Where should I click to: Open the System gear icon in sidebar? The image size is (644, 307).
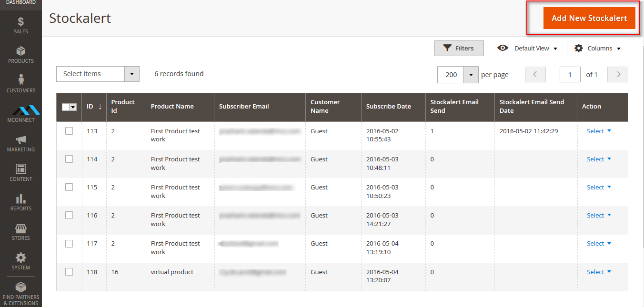click(21, 258)
